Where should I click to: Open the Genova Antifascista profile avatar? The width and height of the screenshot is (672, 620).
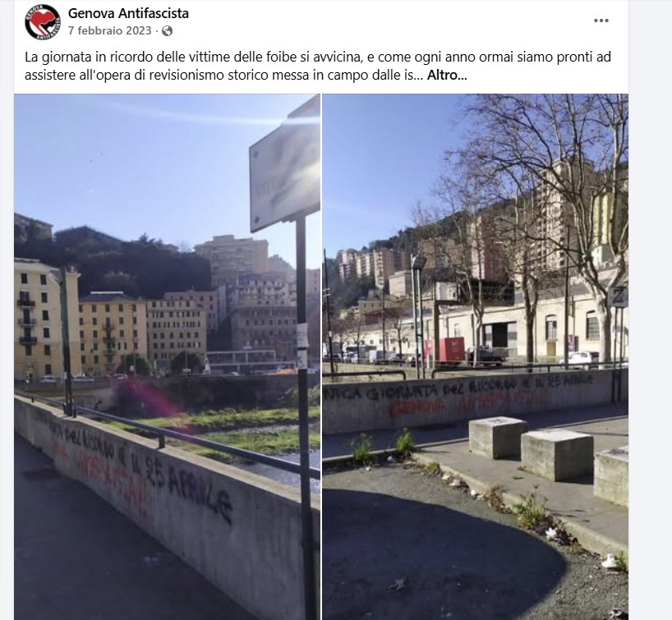(x=43, y=22)
